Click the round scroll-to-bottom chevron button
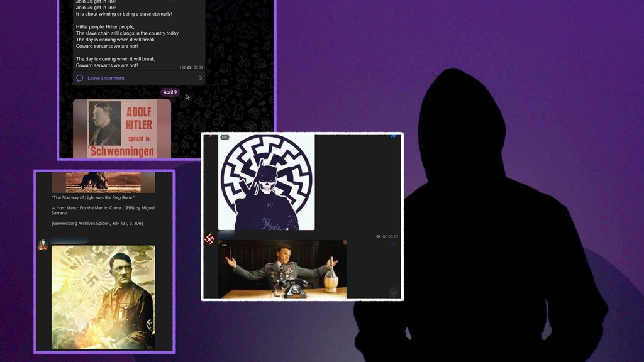Screen dimensions: 644x362 [x=394, y=292]
